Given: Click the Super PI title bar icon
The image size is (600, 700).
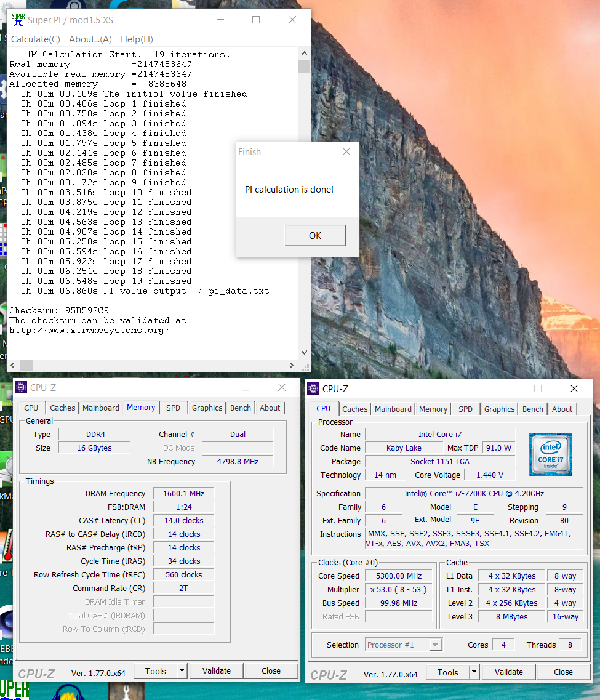Looking at the screenshot, I should [x=18, y=20].
